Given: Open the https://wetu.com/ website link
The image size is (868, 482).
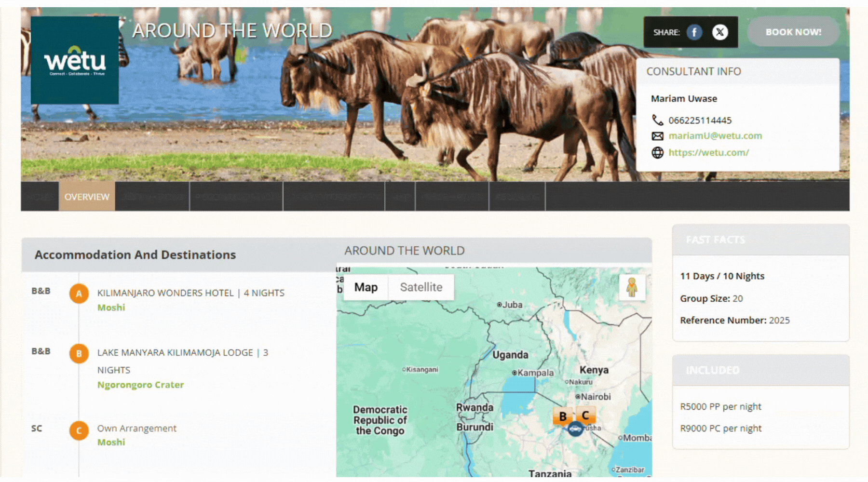Looking at the screenshot, I should (x=708, y=153).
